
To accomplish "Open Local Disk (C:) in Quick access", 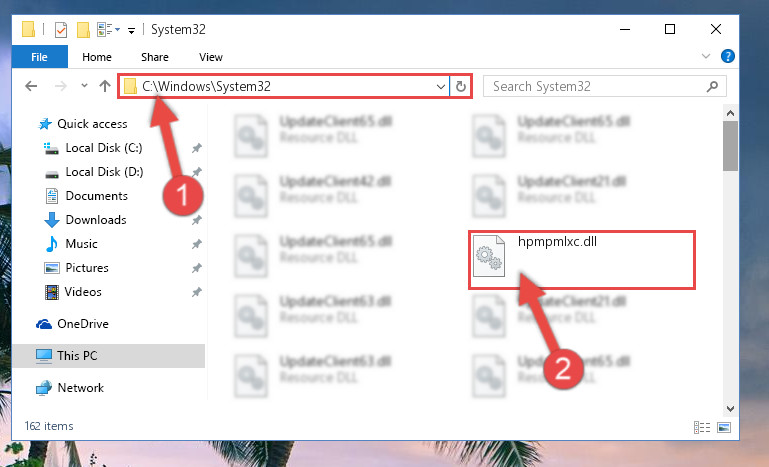I will (104, 148).
